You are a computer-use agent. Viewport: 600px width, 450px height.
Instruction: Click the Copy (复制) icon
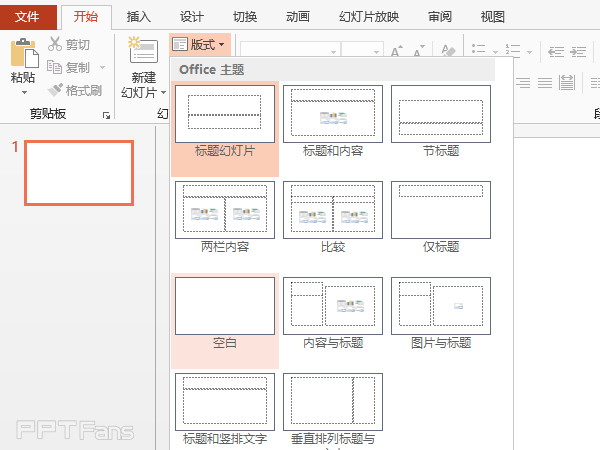pyautogui.click(x=55, y=67)
